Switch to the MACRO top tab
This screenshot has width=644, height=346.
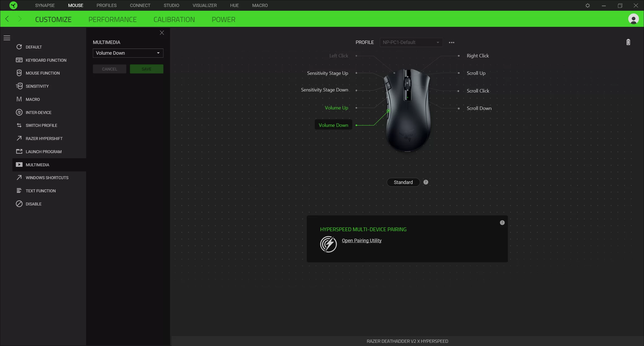260,5
